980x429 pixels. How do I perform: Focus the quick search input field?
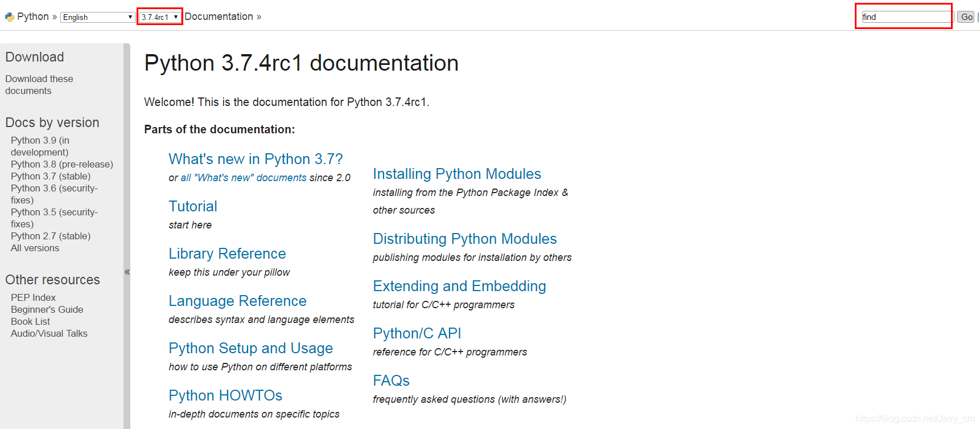click(907, 17)
